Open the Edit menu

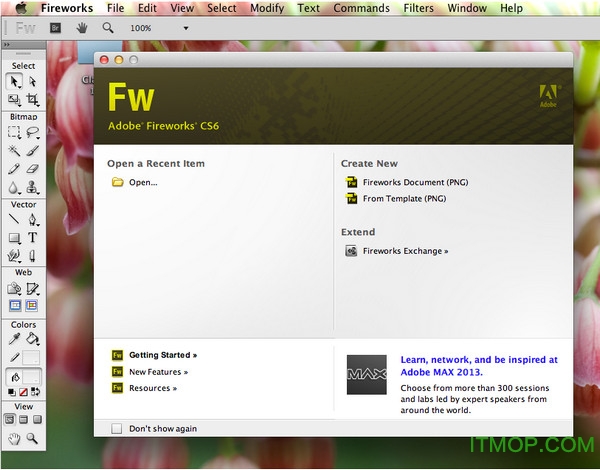tap(147, 8)
